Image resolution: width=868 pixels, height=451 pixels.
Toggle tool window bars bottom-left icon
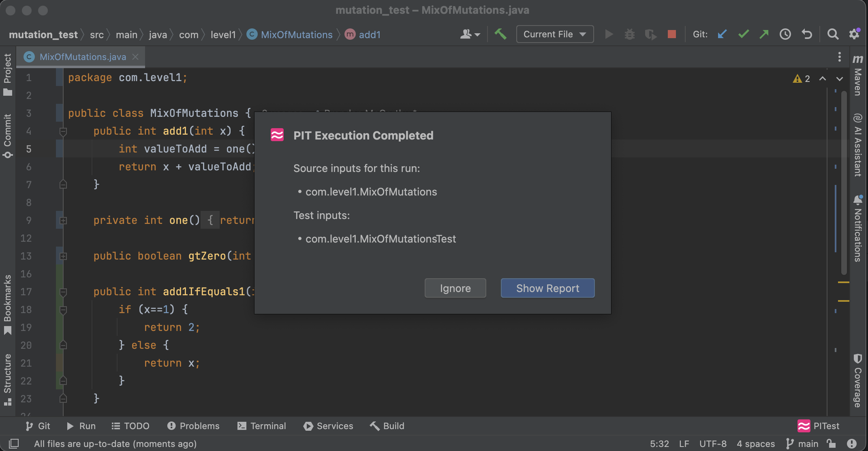click(14, 444)
